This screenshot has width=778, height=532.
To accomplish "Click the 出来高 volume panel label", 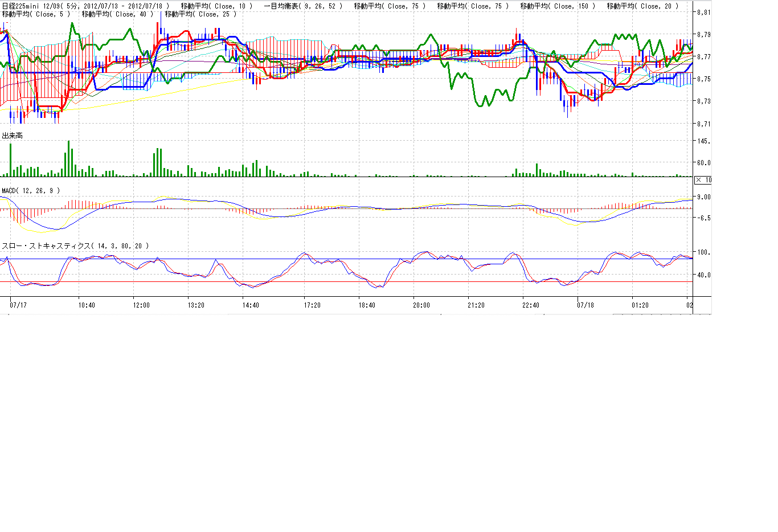I will pos(13,136).
